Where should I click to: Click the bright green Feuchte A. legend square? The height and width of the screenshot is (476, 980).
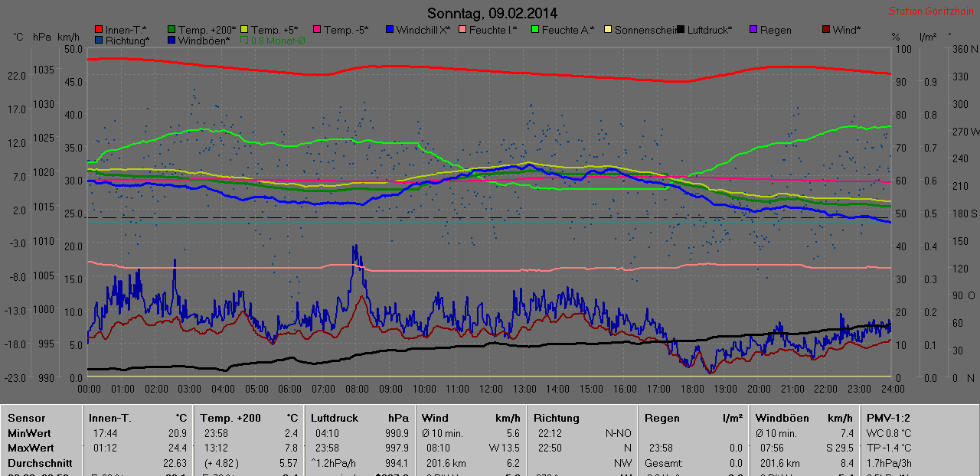[534, 30]
